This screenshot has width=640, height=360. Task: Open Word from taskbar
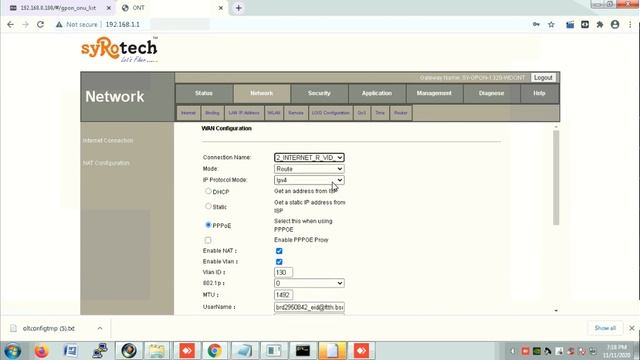pyautogui.click(x=71, y=351)
